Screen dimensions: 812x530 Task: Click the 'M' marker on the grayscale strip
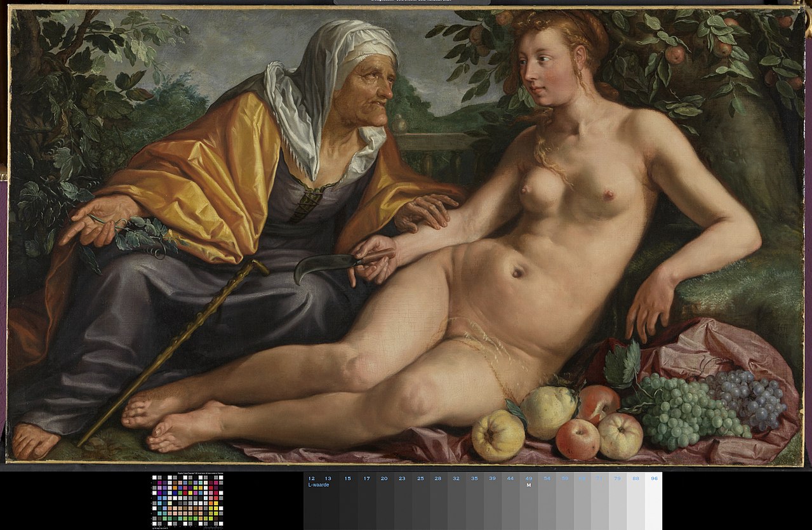pyautogui.click(x=528, y=485)
